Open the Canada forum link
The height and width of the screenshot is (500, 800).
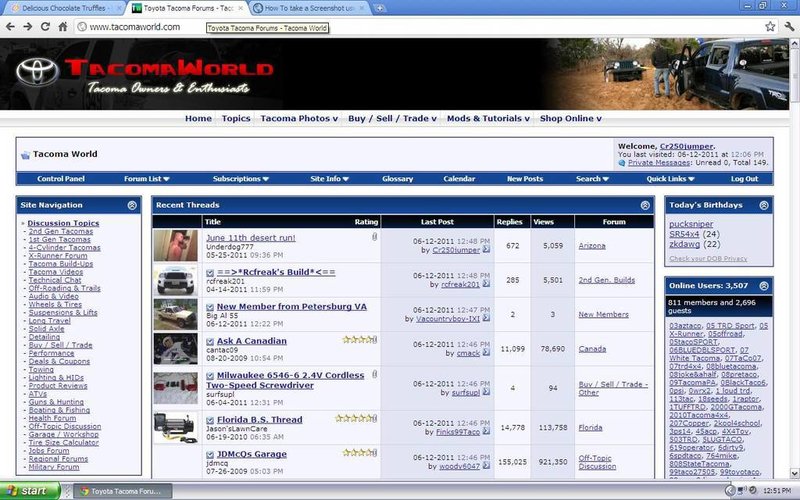pos(592,349)
